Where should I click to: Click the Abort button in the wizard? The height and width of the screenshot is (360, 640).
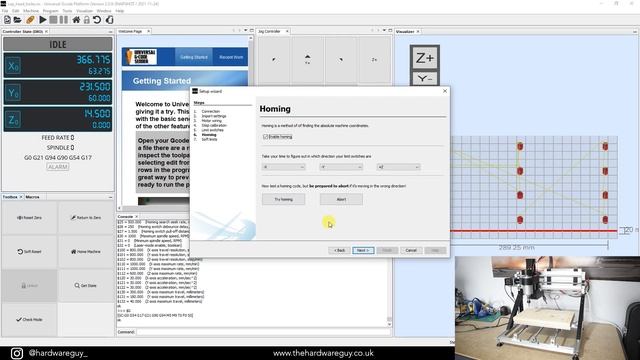pos(341,199)
